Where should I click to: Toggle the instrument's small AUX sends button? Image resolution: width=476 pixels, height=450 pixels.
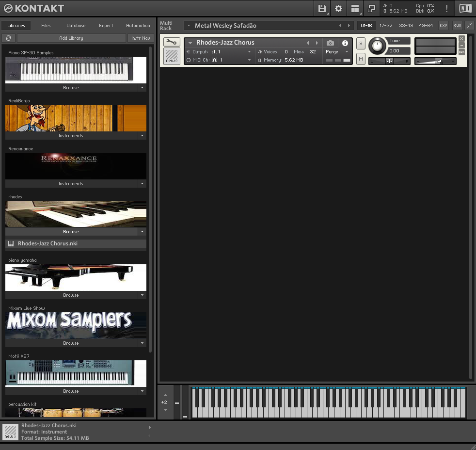(461, 52)
